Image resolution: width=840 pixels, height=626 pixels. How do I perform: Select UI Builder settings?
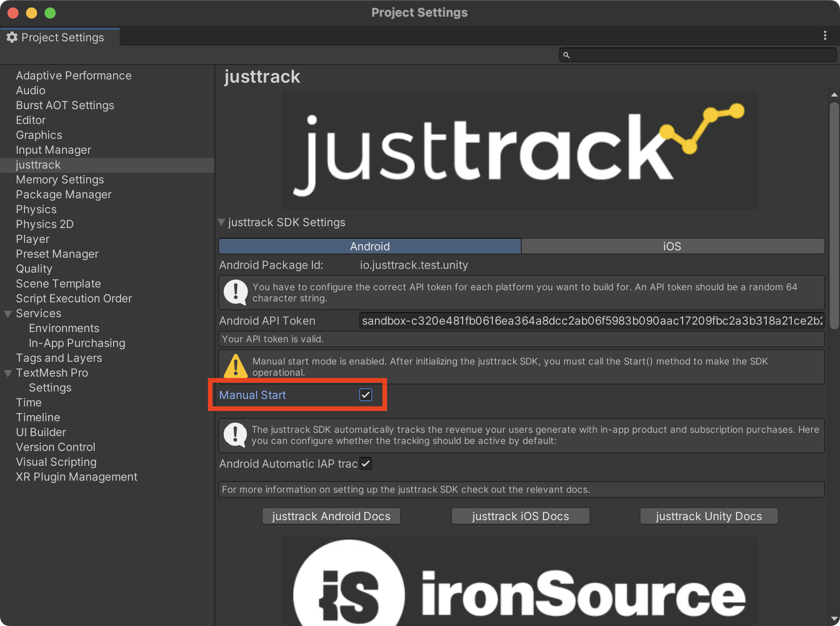click(x=41, y=432)
